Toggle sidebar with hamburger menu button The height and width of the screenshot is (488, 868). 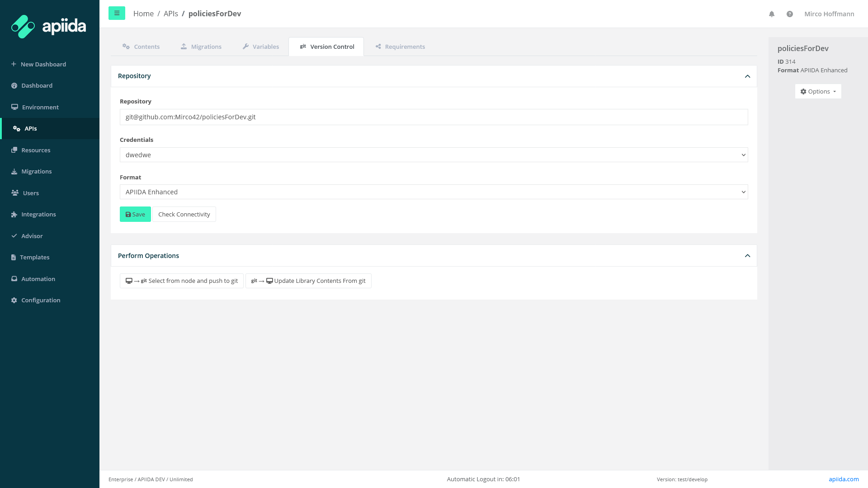117,13
